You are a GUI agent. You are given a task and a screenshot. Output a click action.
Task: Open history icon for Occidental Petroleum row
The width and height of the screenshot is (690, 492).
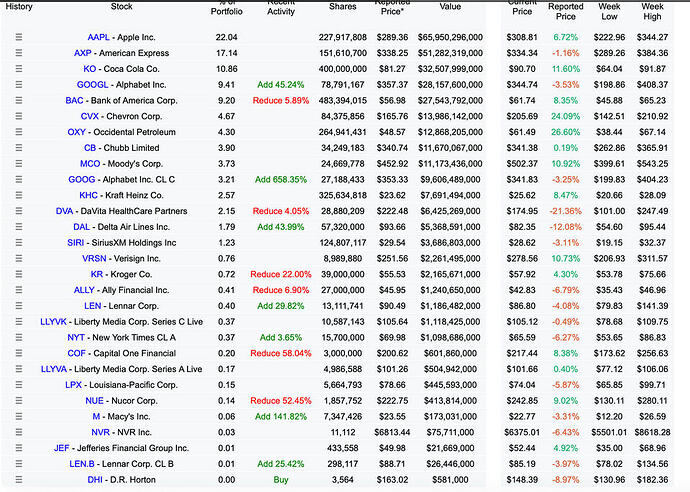coord(18,132)
